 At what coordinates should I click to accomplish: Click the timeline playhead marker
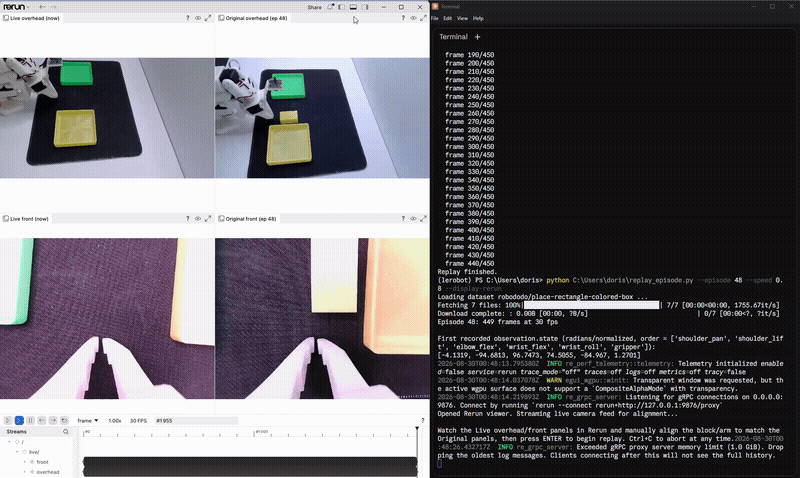[x=417, y=430]
